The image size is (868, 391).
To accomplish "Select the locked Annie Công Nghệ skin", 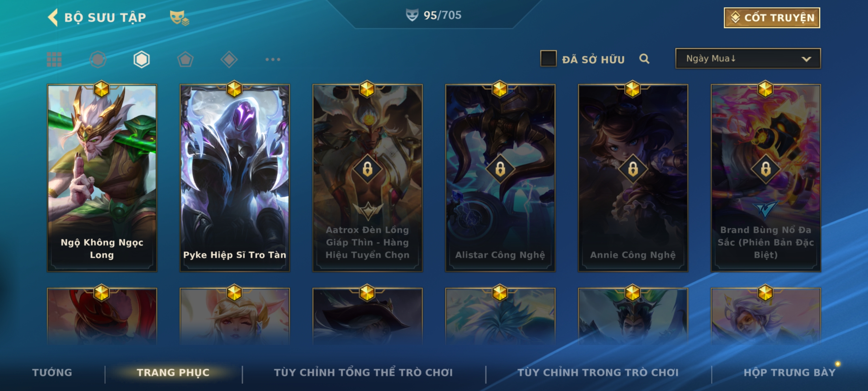I will click(633, 178).
